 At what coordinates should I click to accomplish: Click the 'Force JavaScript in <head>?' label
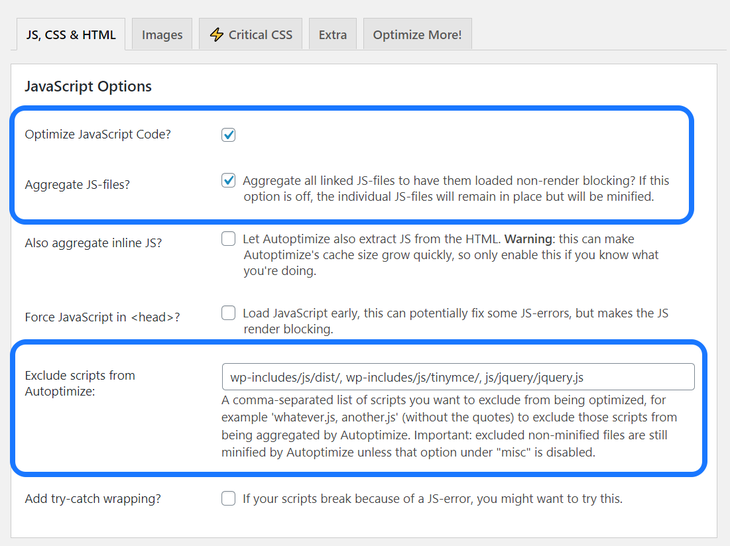coord(102,317)
